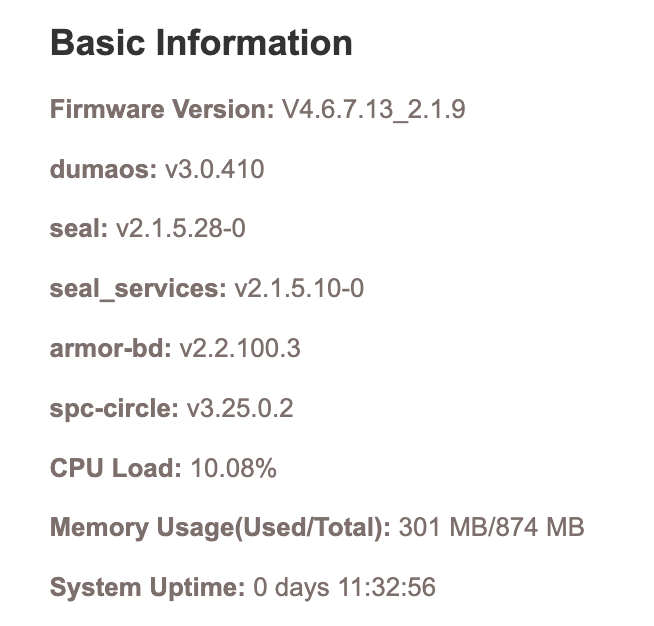Click the seal label
The height and width of the screenshot is (626, 654).
78,229
